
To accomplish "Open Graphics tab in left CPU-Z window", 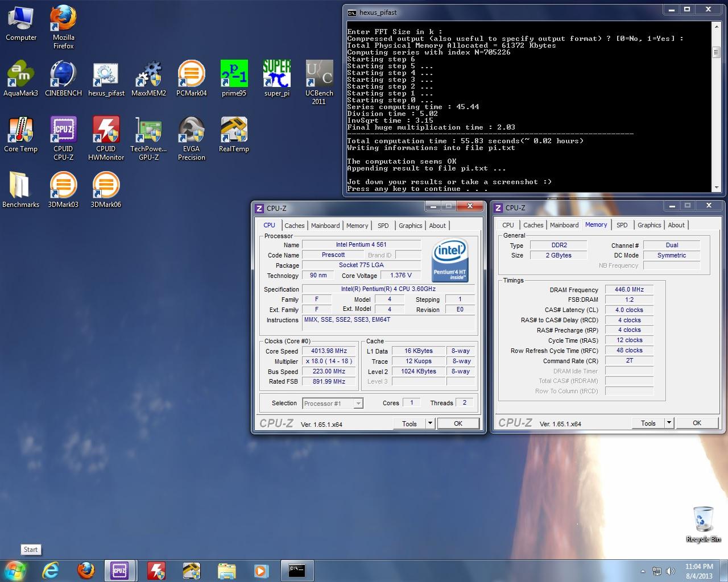I will point(411,226).
